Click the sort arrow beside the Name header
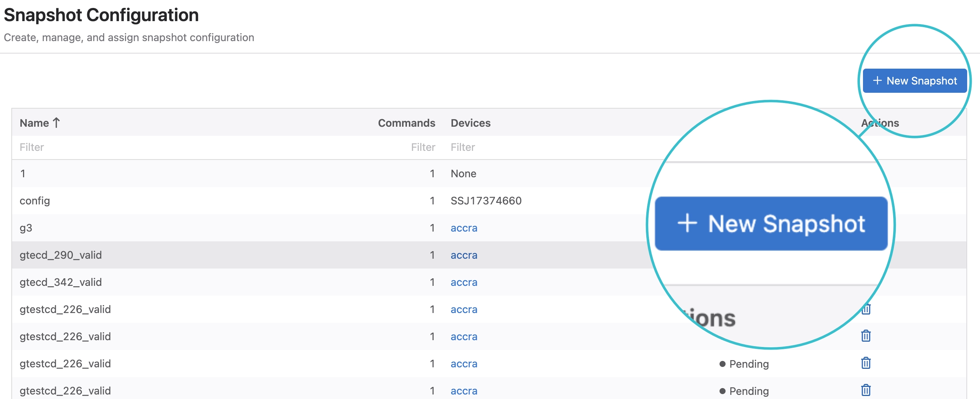The width and height of the screenshot is (980, 399). 56,123
